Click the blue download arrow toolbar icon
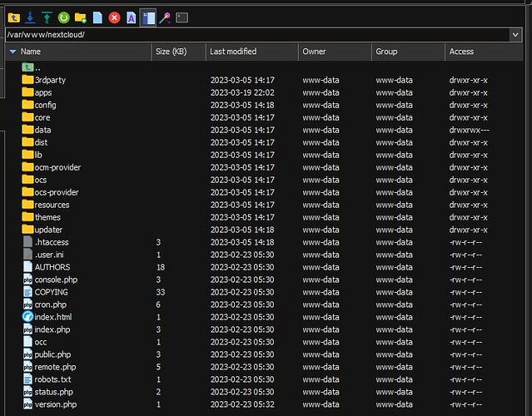Screen dimensions: 532x416 (x=30, y=17)
